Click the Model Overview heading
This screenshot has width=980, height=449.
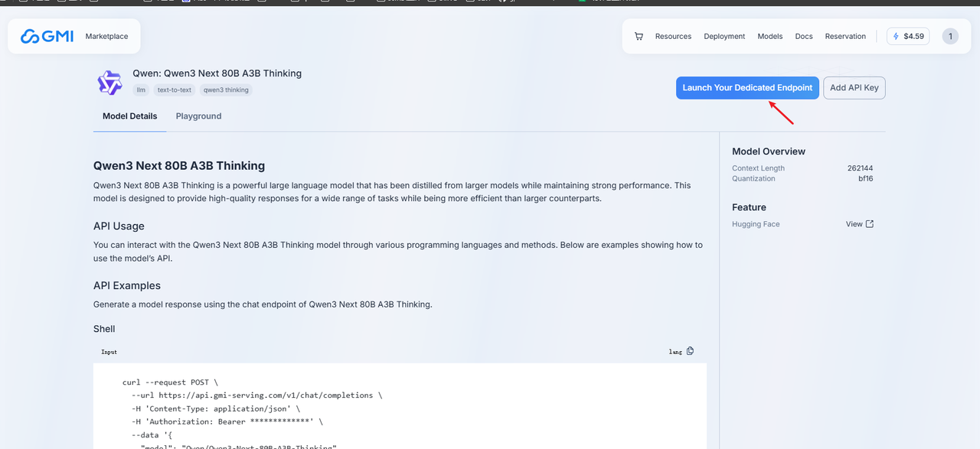pos(769,151)
